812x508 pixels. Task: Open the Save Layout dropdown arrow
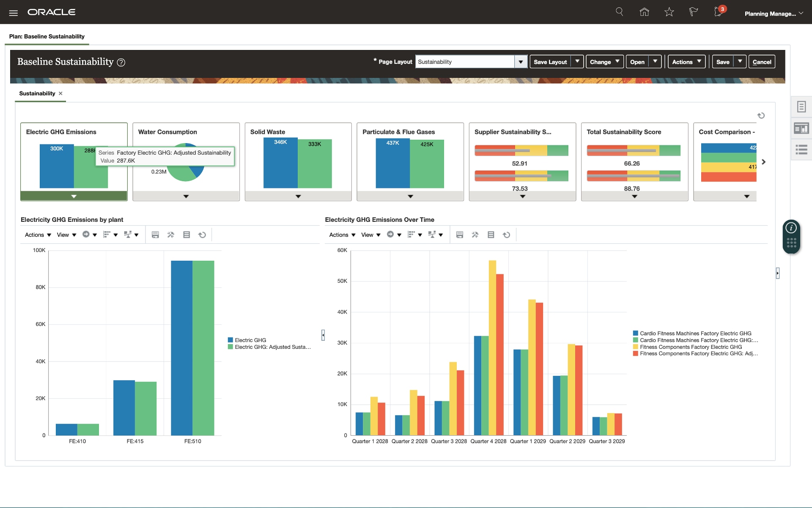[x=577, y=61]
